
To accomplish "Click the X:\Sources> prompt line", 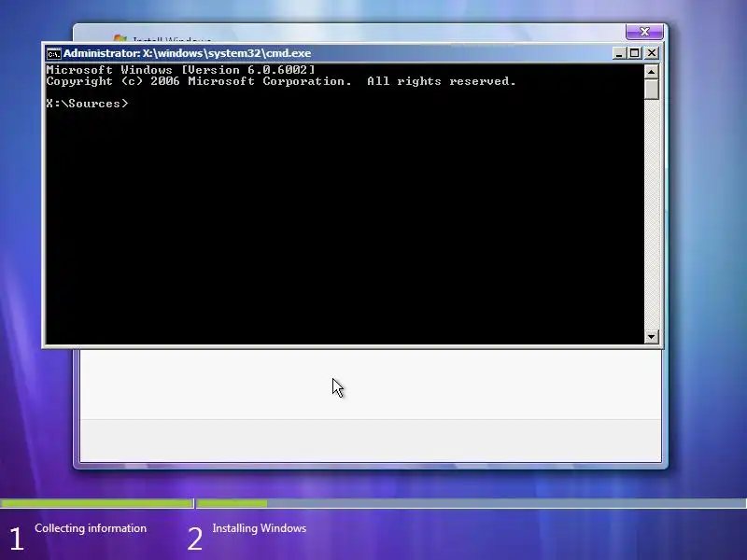I will pyautogui.click(x=87, y=104).
